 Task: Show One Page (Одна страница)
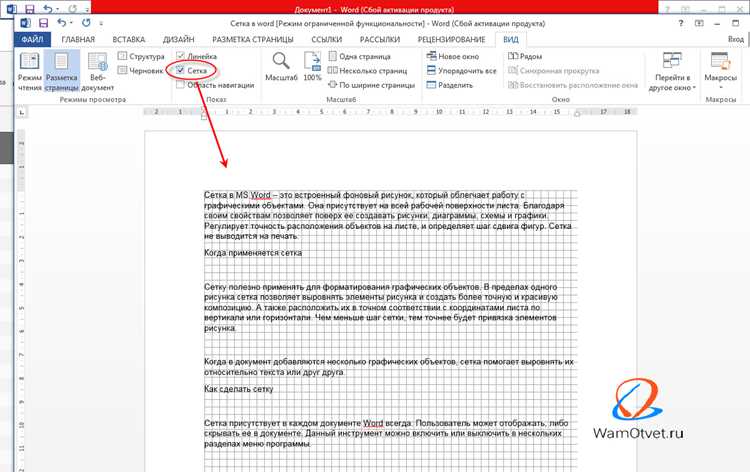[360, 56]
